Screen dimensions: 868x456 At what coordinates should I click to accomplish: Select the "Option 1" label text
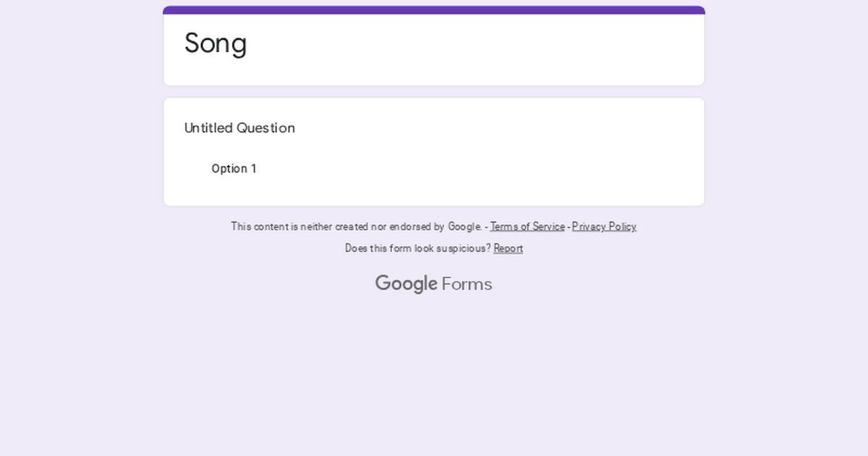point(234,169)
